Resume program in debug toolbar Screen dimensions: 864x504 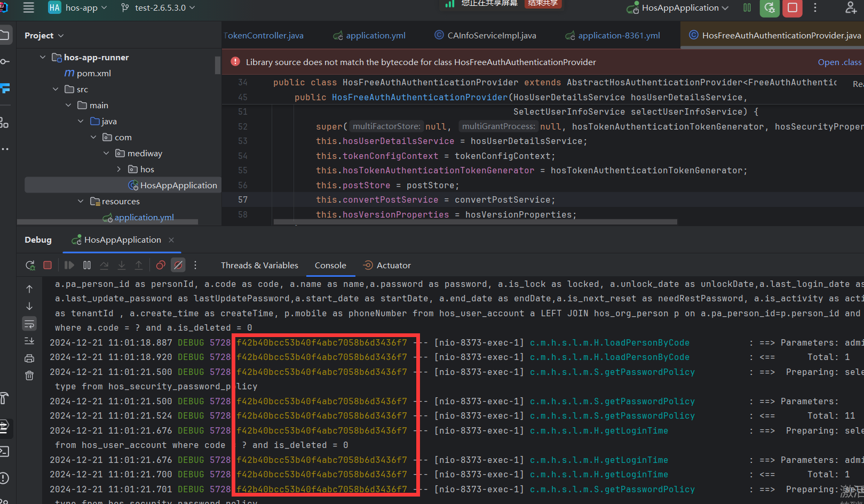69,265
